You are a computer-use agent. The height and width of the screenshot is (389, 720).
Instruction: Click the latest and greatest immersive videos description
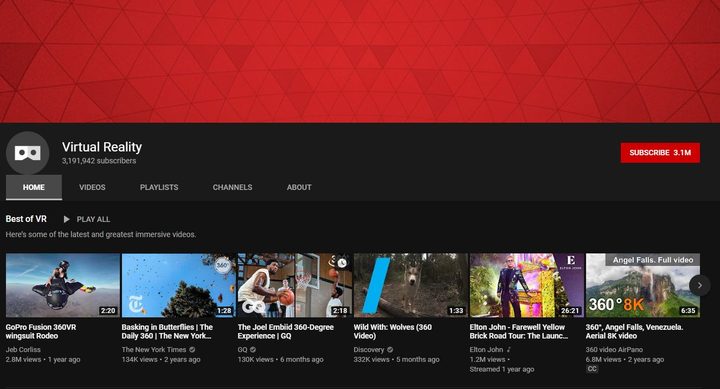coord(101,234)
